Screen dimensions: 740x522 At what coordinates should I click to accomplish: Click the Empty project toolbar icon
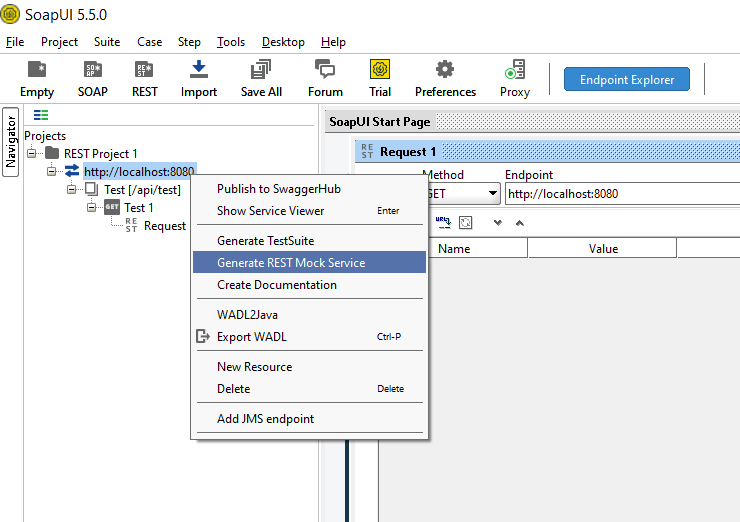37,78
